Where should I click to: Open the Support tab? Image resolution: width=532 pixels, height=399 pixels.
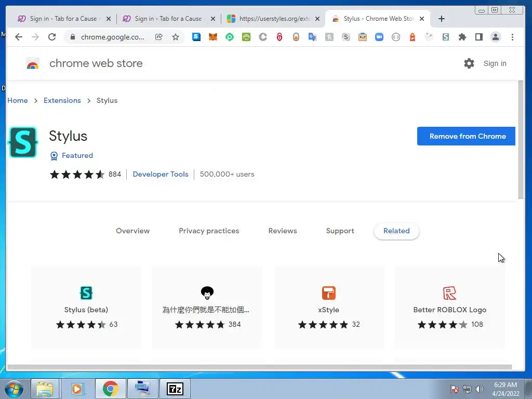tap(340, 231)
